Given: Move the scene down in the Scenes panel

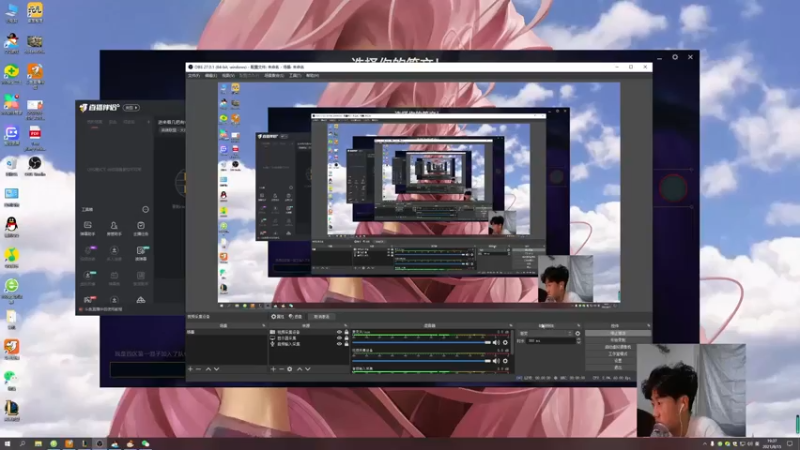Looking at the screenshot, I should tap(216, 369).
